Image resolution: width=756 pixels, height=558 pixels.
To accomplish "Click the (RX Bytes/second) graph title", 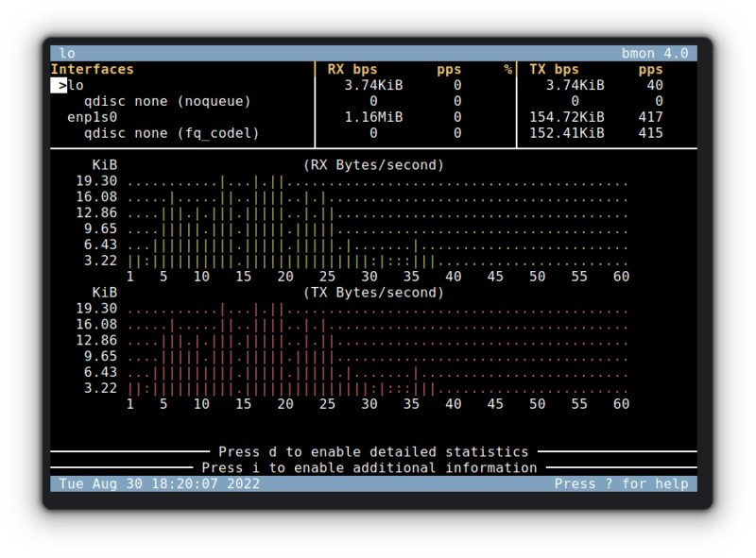I will coord(373,164).
